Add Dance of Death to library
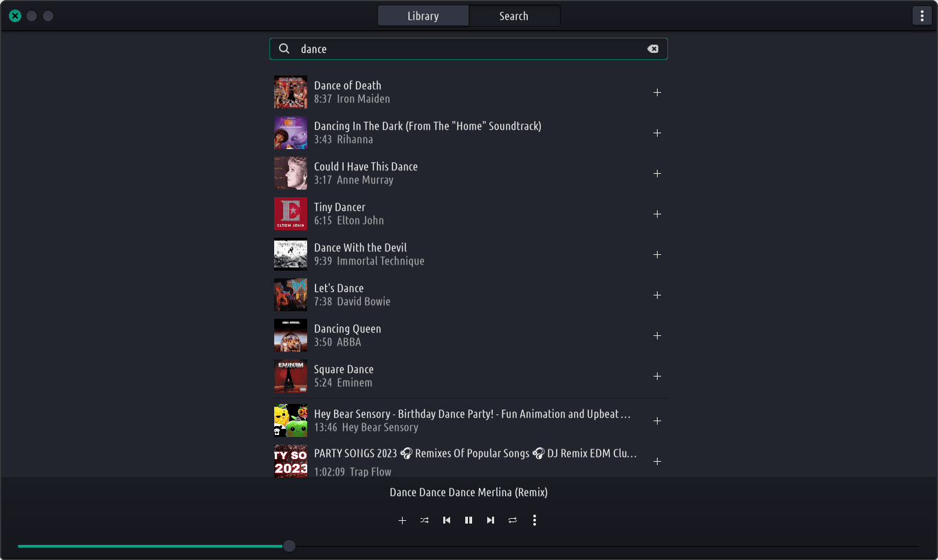 point(657,92)
